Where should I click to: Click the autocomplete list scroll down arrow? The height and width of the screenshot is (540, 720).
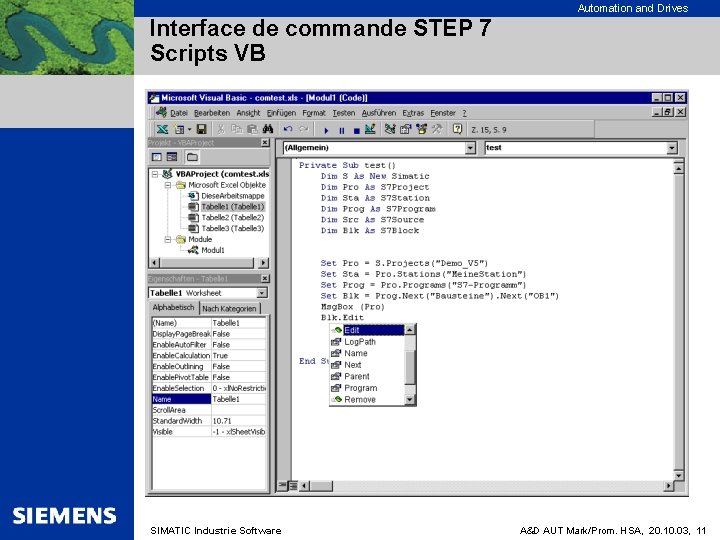pyautogui.click(x=410, y=400)
